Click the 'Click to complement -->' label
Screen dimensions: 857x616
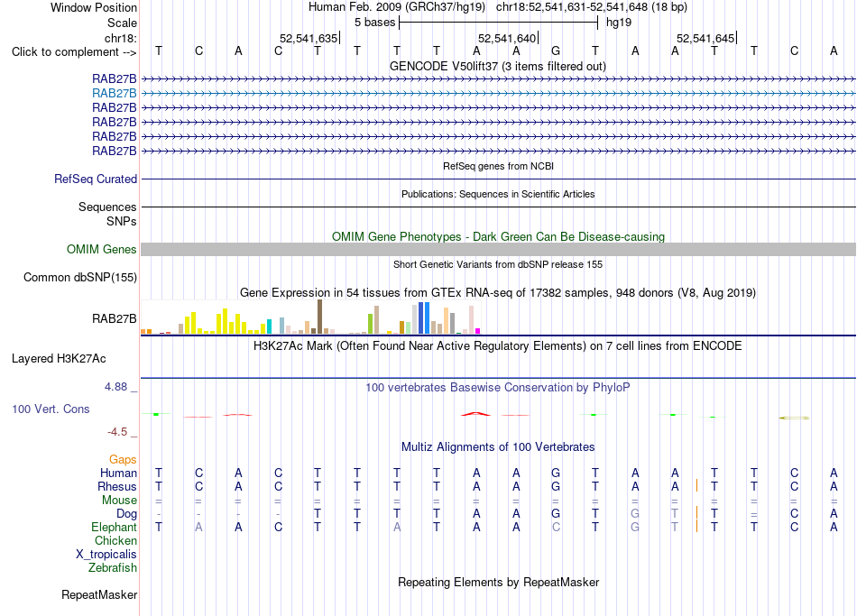(x=74, y=52)
